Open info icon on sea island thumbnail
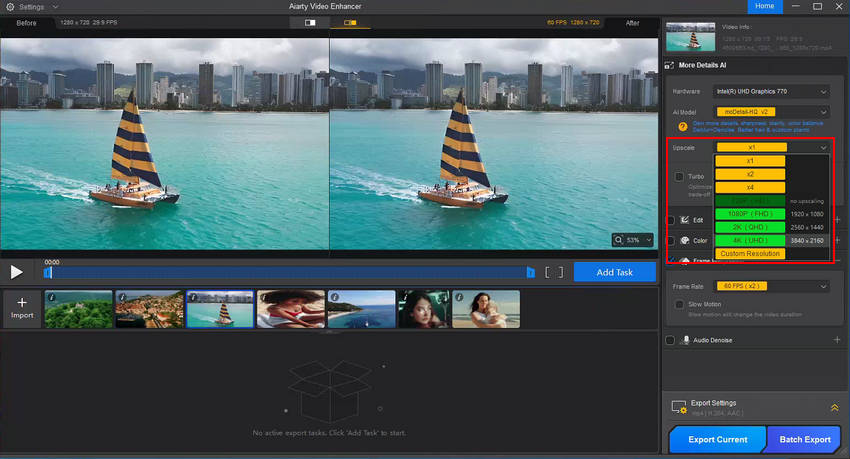Image resolution: width=850 pixels, height=459 pixels. [334, 297]
